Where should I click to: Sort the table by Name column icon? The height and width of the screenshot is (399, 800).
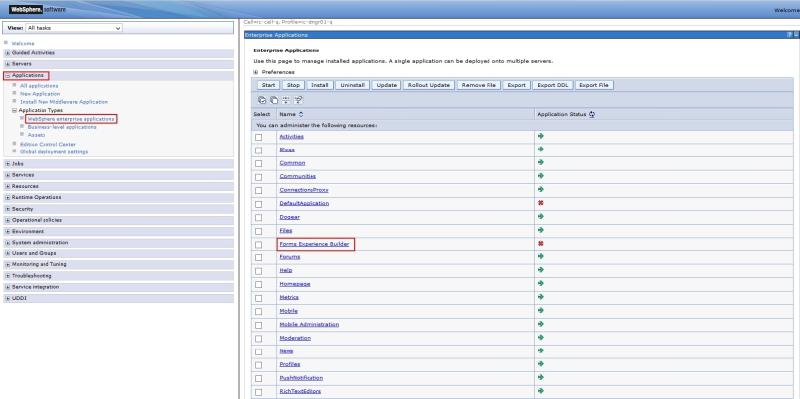click(x=301, y=115)
